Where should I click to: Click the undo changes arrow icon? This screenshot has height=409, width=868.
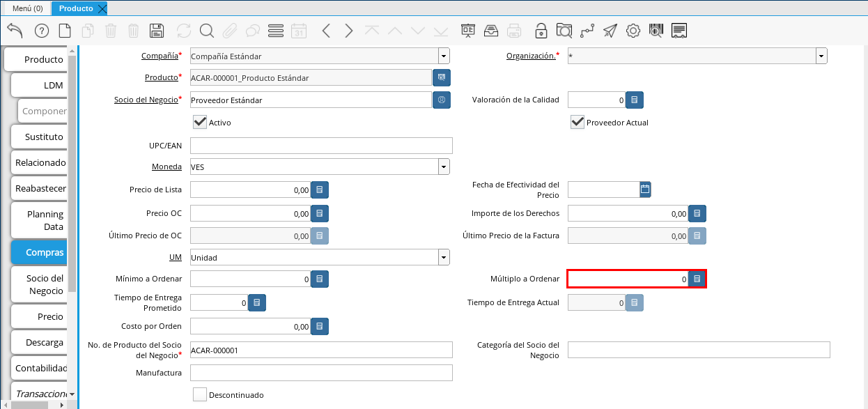[x=15, y=31]
